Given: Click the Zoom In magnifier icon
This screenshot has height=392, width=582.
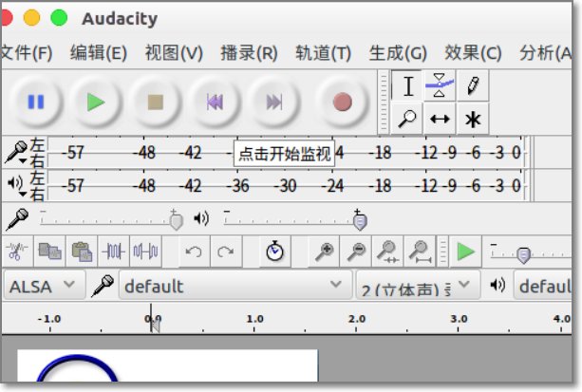Looking at the screenshot, I should (324, 252).
